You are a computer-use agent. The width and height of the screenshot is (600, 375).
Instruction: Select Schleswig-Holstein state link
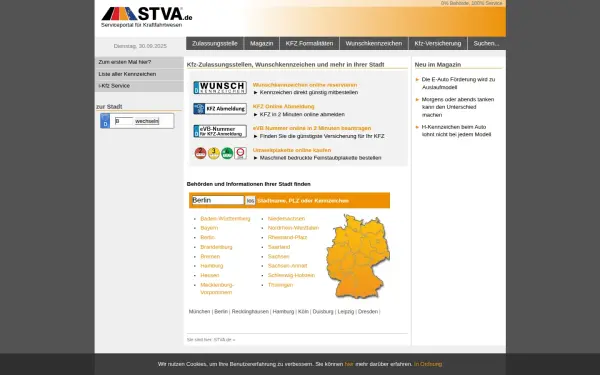291,276
